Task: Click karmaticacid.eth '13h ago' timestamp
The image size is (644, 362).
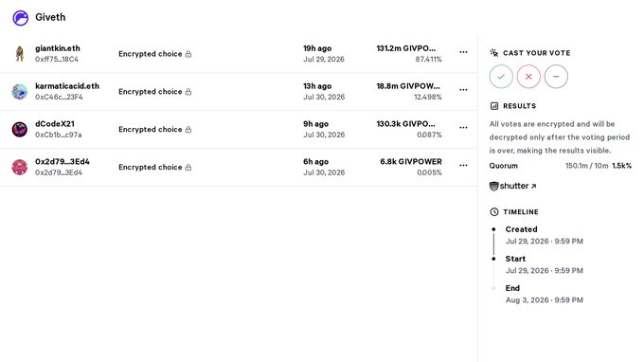Action: [317, 86]
